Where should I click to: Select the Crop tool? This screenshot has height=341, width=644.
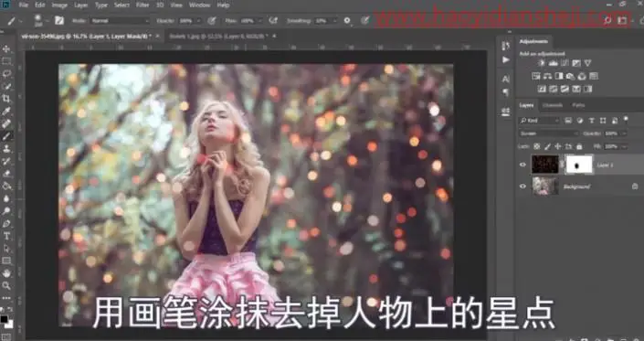point(6,99)
